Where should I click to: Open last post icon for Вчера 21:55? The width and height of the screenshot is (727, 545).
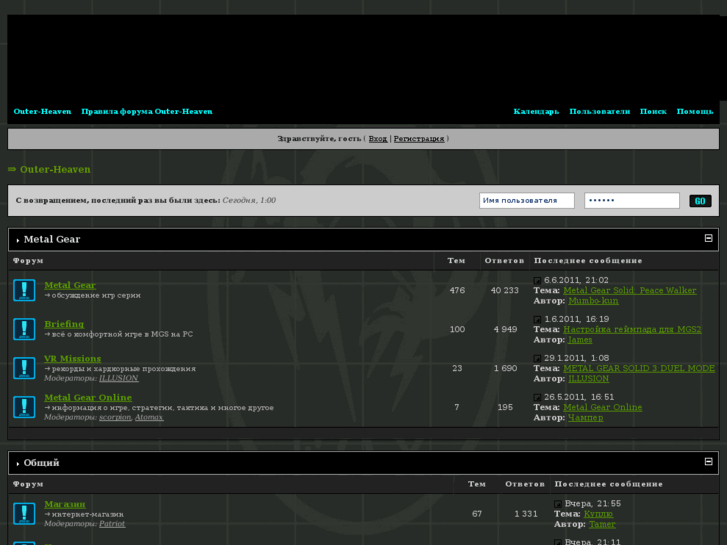[558, 504]
